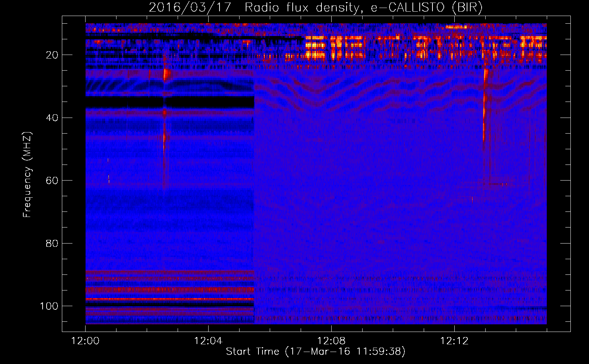Screen dimensions: 589x364
Task: Click the '12:08' time tick label
Action: click(331, 341)
